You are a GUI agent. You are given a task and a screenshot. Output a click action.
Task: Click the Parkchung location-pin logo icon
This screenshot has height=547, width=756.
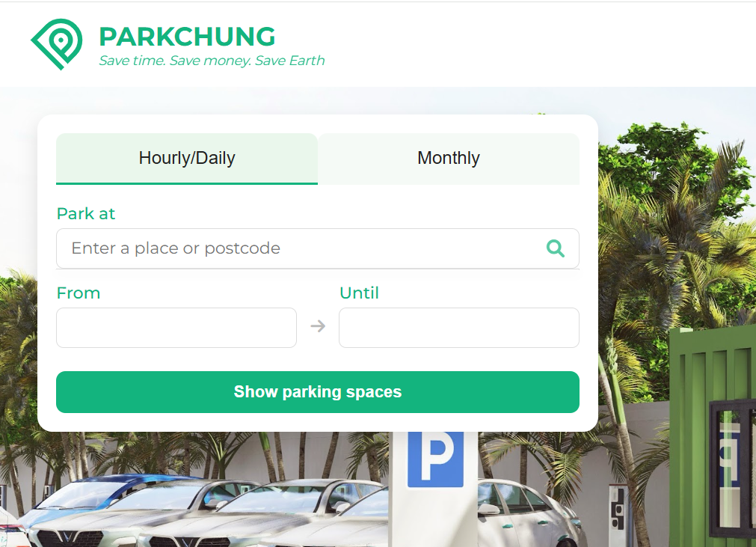click(x=57, y=44)
